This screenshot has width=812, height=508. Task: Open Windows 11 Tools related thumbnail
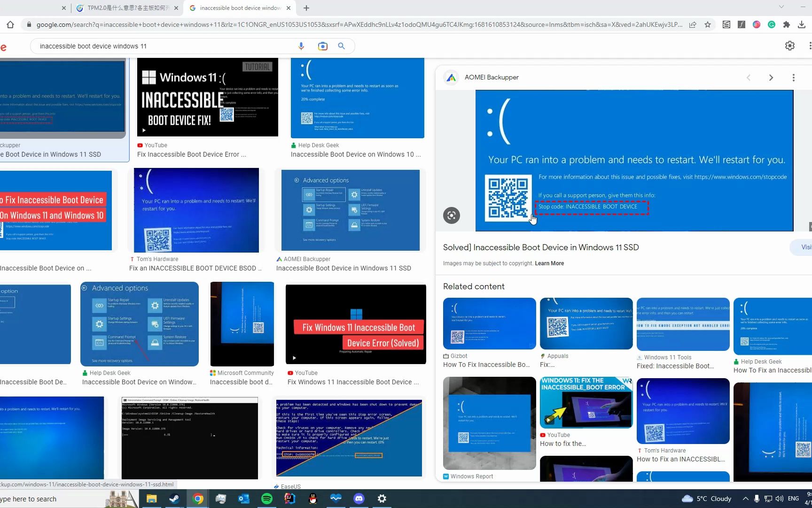(683, 324)
